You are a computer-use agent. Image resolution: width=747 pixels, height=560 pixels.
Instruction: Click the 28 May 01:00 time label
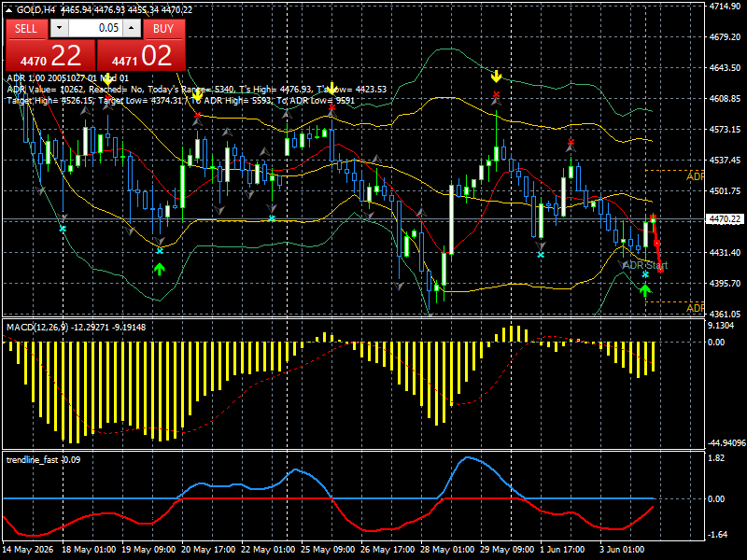tap(448, 550)
